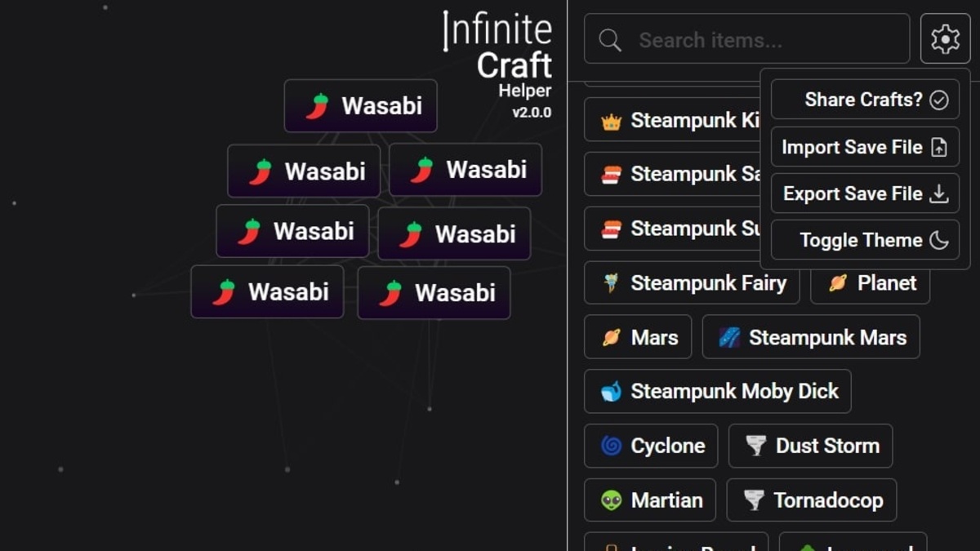The image size is (980, 551).
Task: Open the settings gear menu
Action: 945,39
